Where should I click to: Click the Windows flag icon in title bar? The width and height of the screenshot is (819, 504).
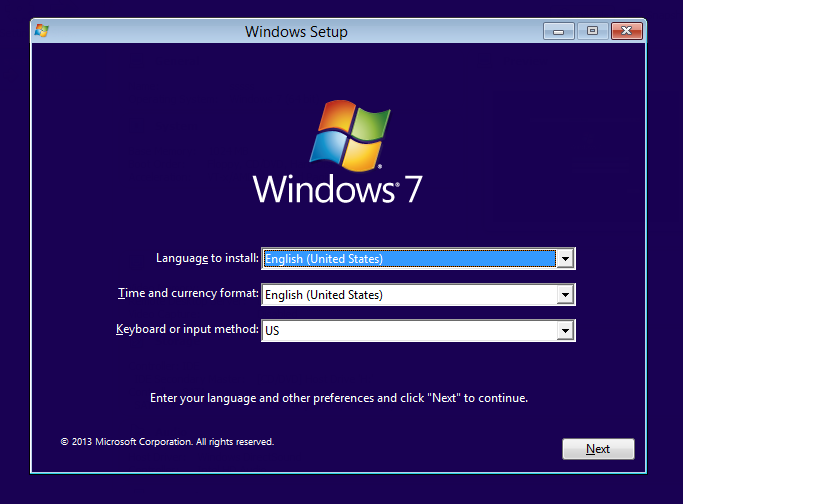tap(42, 31)
